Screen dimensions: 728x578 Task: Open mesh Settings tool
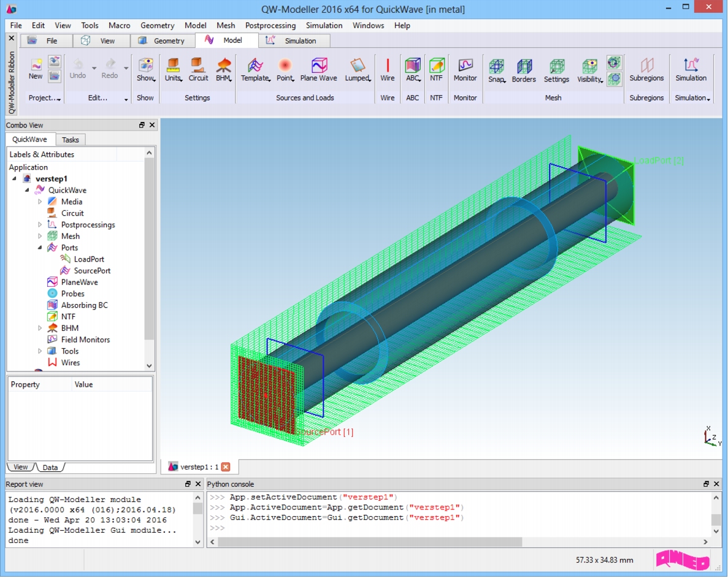pos(556,70)
